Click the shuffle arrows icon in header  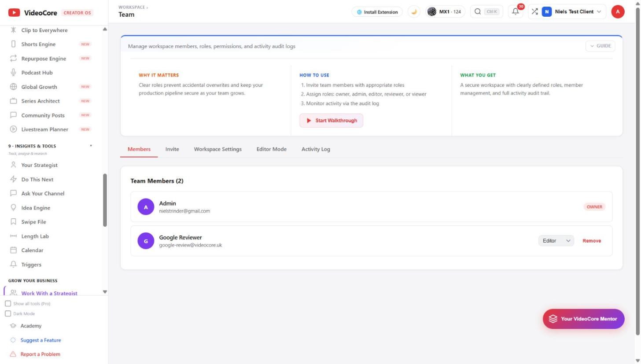click(x=534, y=11)
